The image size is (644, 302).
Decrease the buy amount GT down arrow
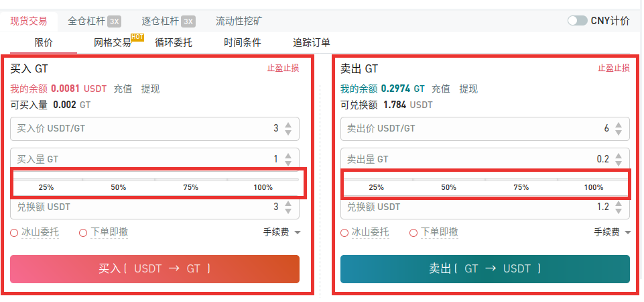pos(288,163)
